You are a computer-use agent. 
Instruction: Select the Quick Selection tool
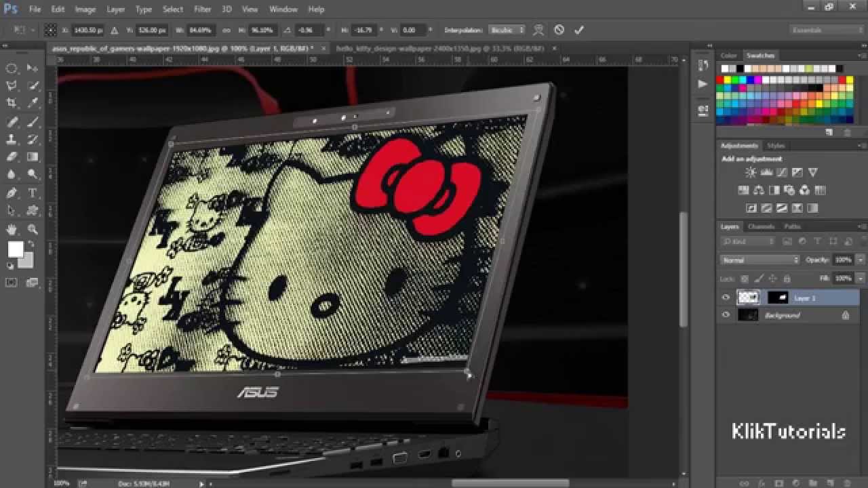[x=33, y=86]
